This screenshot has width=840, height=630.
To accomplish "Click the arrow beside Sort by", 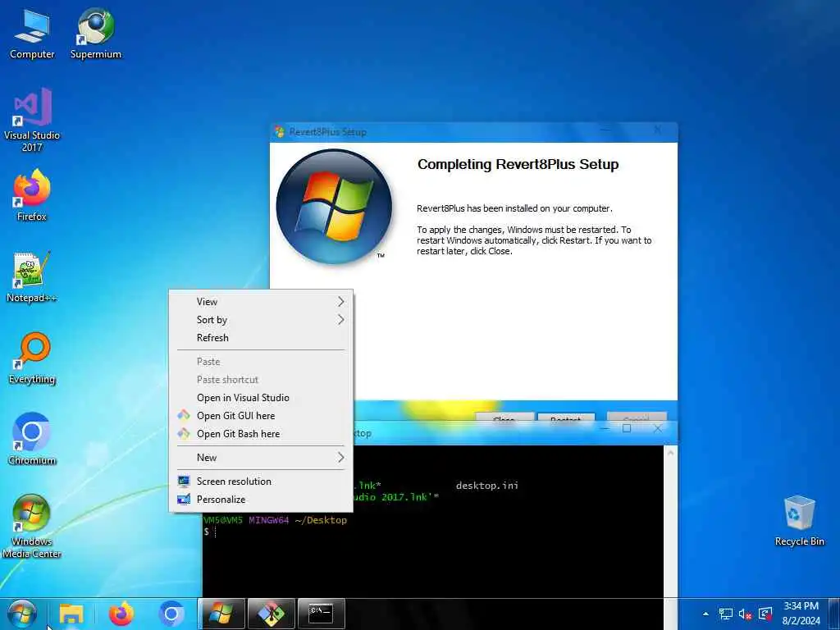I will tap(340, 320).
